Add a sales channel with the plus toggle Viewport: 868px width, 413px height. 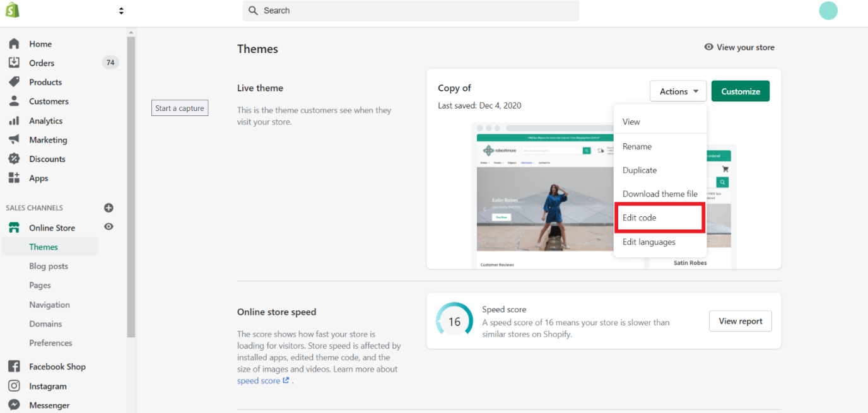pos(108,207)
